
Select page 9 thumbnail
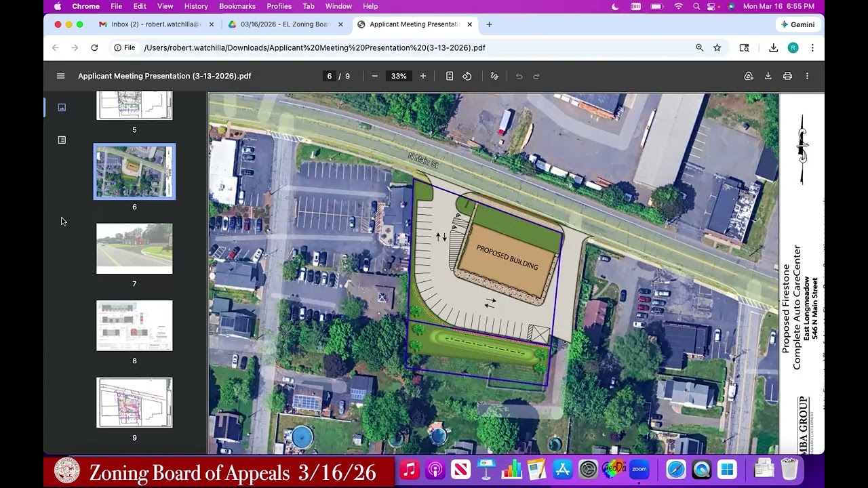[134, 403]
